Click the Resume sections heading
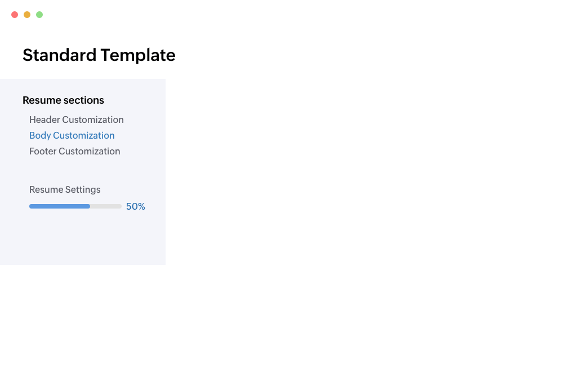Image resolution: width=588 pixels, height=372 pixels. pyautogui.click(x=63, y=100)
